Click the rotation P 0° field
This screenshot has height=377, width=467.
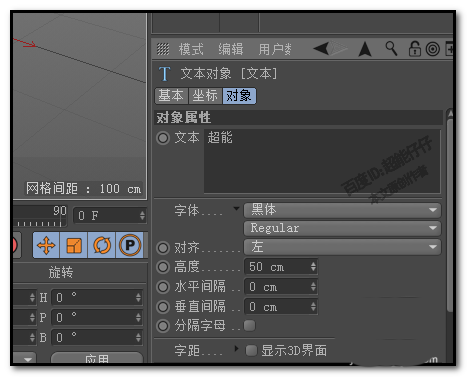pyautogui.click(x=97, y=317)
